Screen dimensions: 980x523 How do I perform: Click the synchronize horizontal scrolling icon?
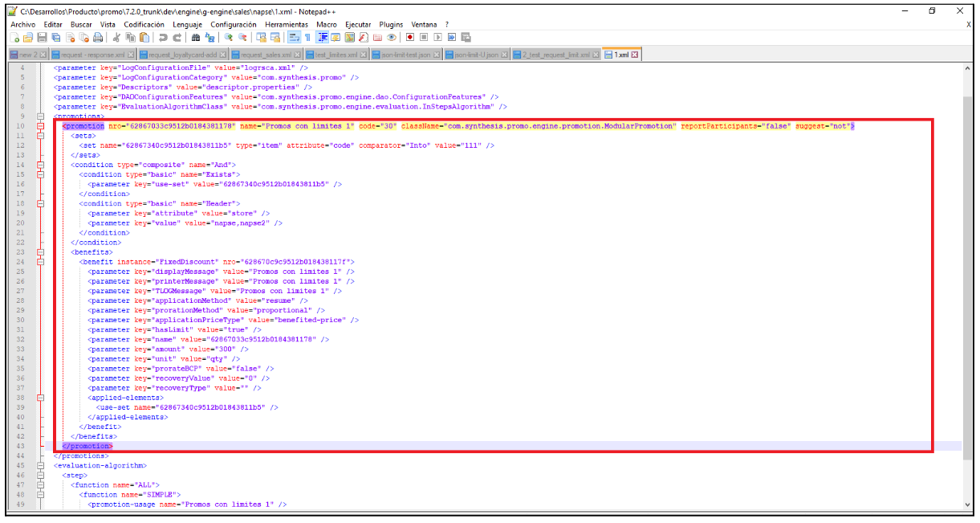[275, 38]
